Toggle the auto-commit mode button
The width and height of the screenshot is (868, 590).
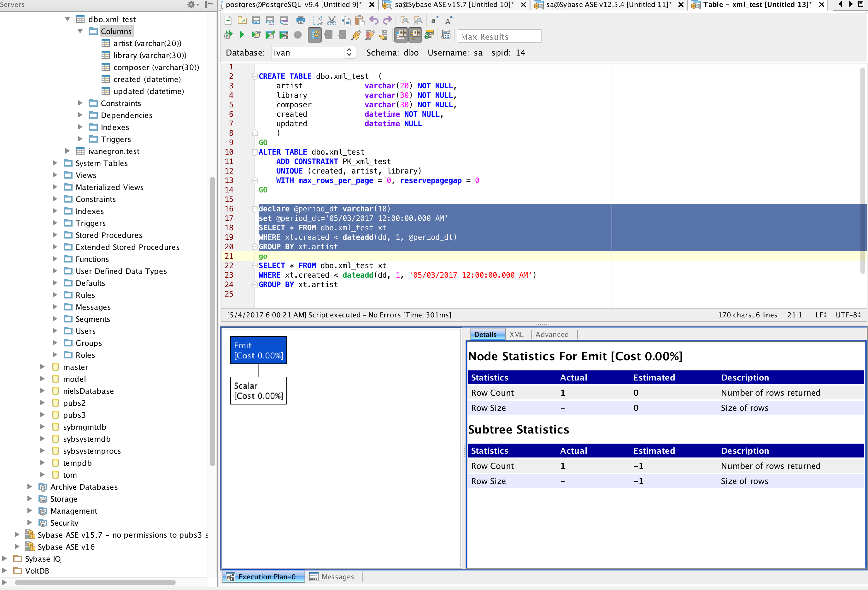pyautogui.click(x=315, y=35)
